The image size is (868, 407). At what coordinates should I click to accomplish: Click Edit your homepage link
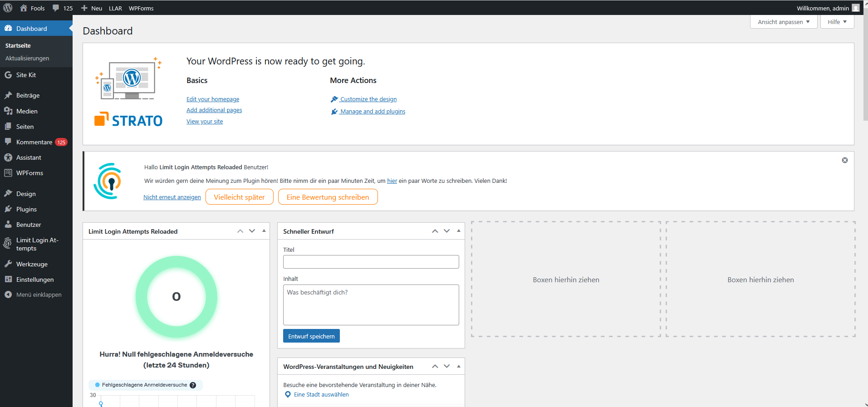click(213, 99)
